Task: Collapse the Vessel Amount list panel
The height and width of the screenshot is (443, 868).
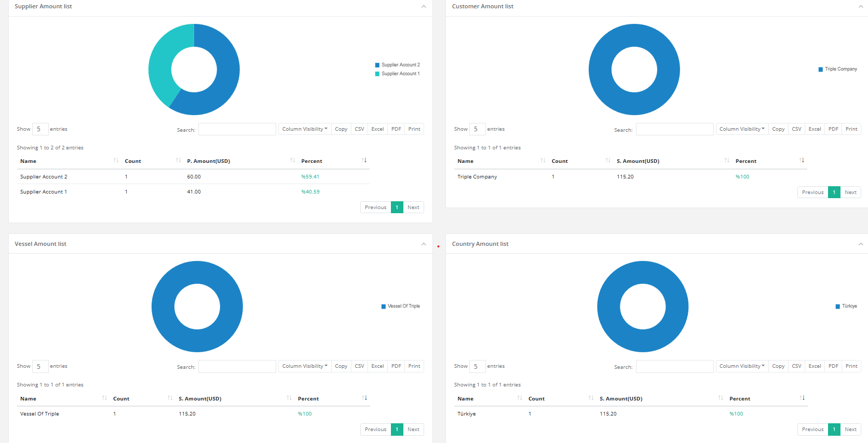Action: click(x=424, y=244)
